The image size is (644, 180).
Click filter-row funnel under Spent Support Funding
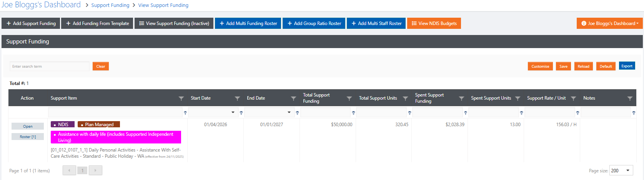pyautogui.click(x=466, y=113)
